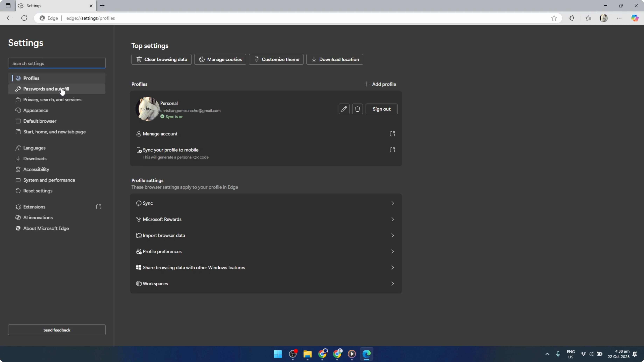Open the notifications bell in tray
Screen dimensions: 644x362
635,354
